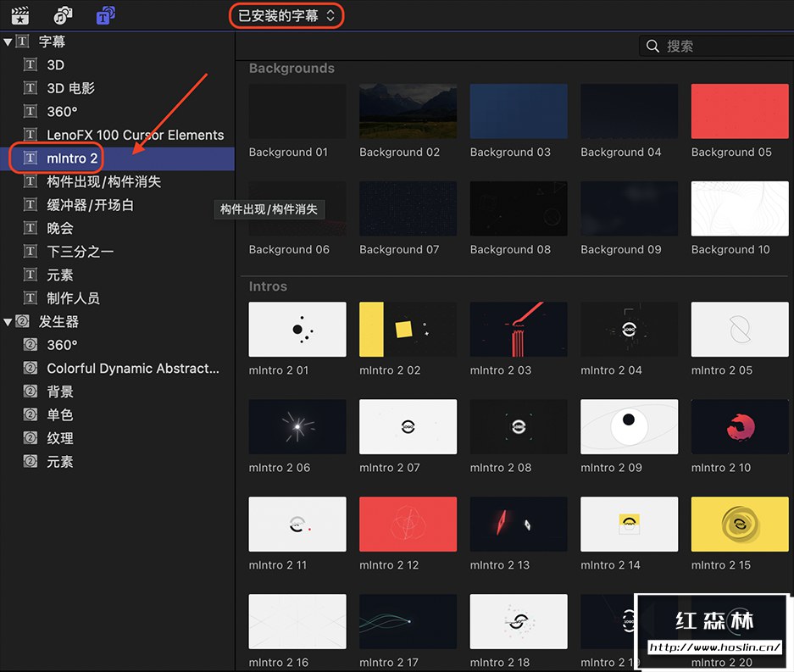Select the mIntro 2 10 thumbnail
This screenshot has height=672, width=794.
click(x=740, y=426)
